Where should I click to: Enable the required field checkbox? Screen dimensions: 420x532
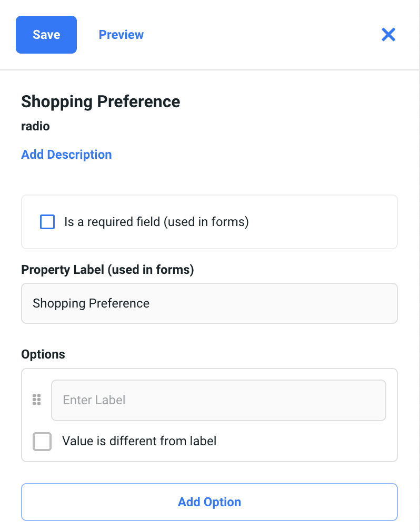[x=47, y=222]
